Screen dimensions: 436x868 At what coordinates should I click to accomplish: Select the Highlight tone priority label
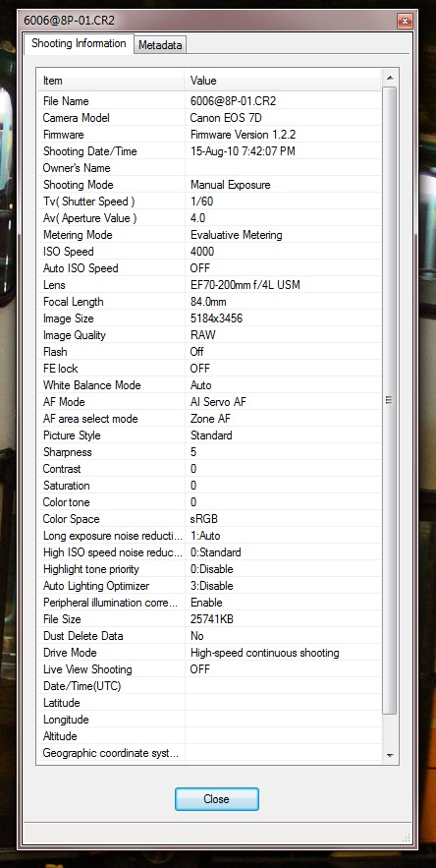click(x=91, y=569)
